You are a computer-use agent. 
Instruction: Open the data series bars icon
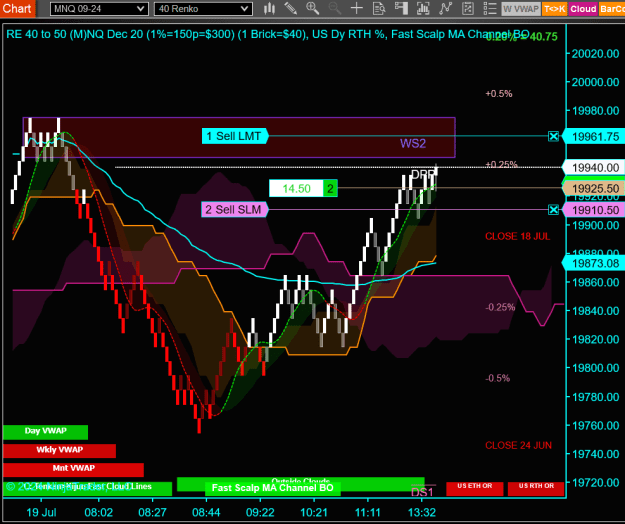[x=423, y=8]
